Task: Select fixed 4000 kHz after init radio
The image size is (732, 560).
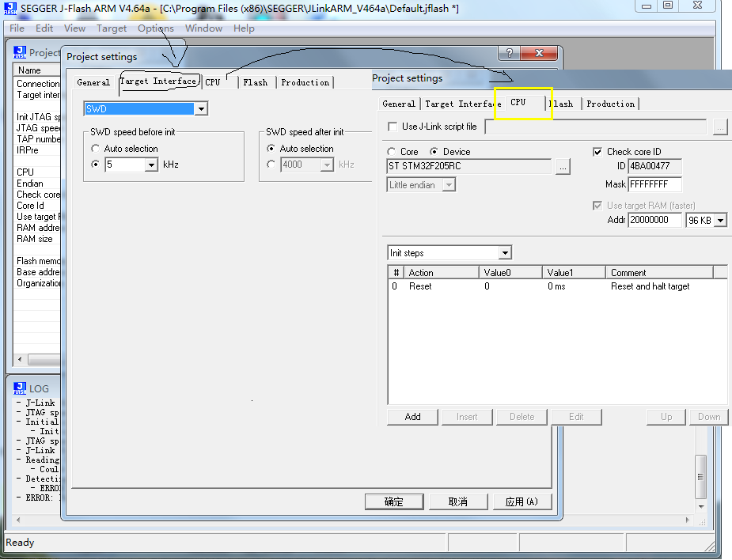Action: (x=271, y=165)
